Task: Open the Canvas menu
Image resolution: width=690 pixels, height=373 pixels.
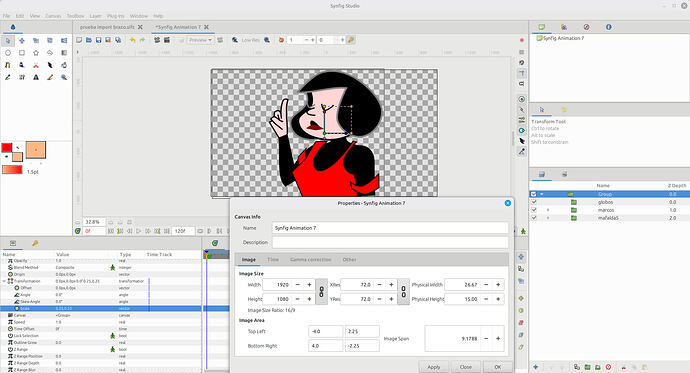Action: click(53, 16)
